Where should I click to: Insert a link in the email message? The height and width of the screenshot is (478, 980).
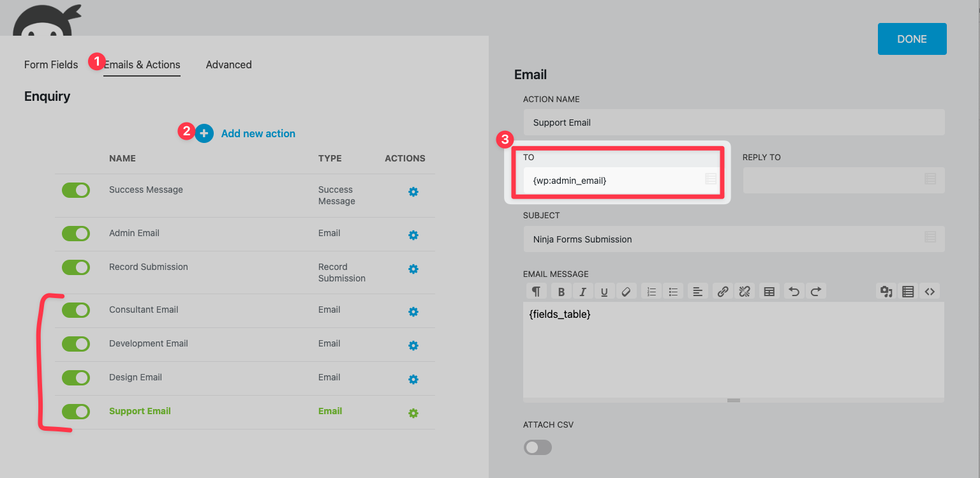pyautogui.click(x=722, y=292)
